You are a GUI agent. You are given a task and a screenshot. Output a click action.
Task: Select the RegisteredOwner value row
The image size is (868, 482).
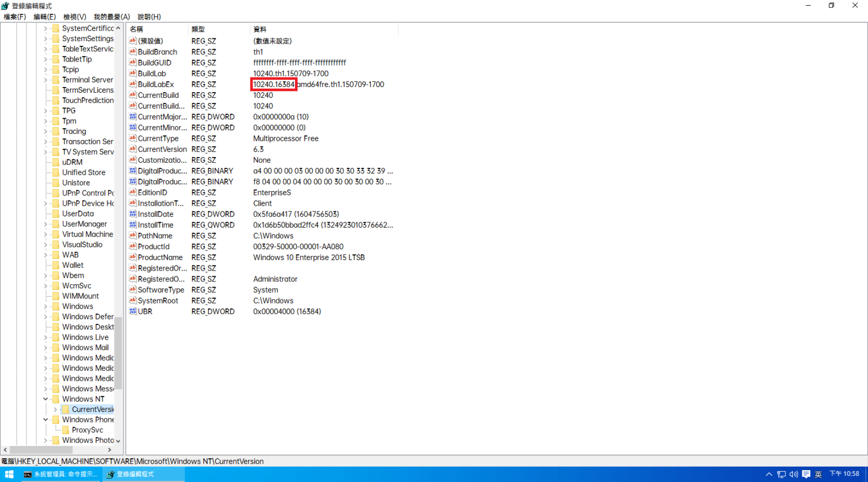point(161,279)
